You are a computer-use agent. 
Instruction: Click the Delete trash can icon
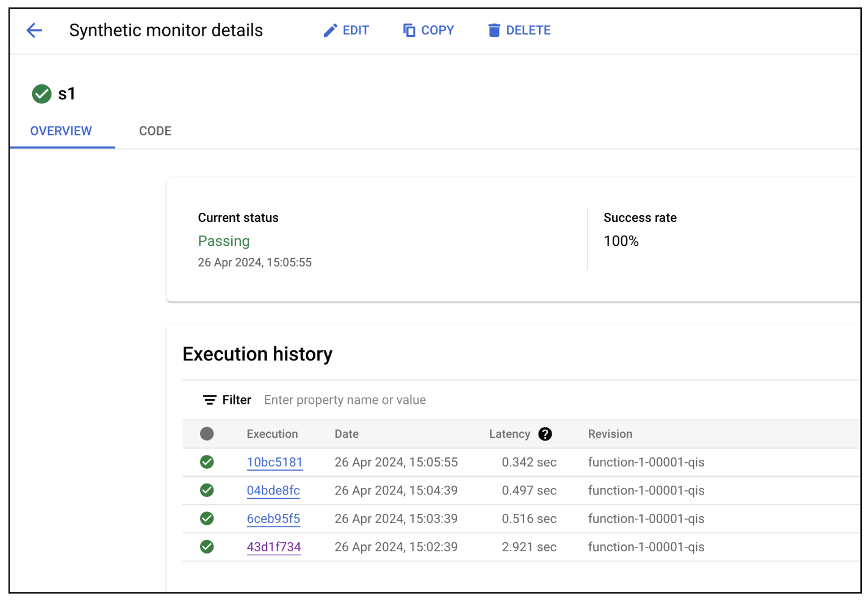494,31
